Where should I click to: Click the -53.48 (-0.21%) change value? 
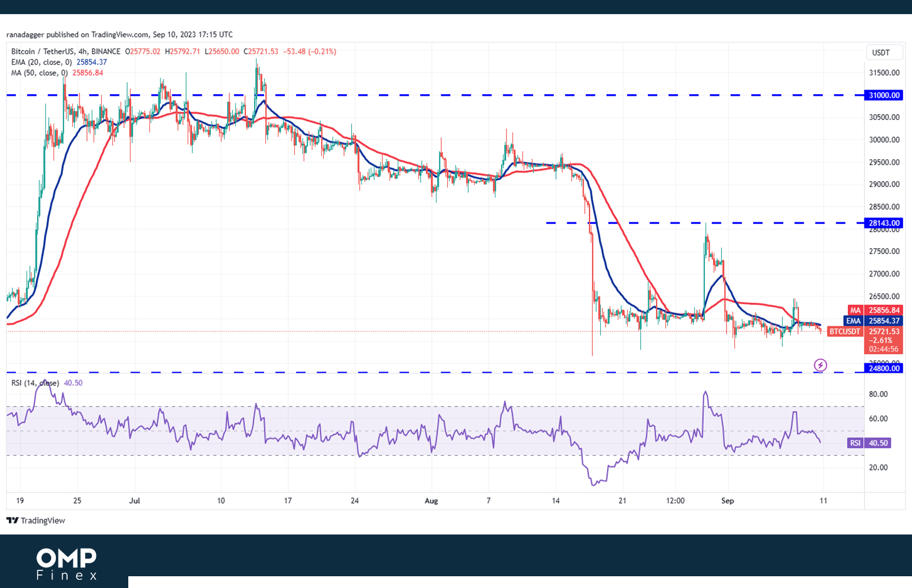(310, 52)
